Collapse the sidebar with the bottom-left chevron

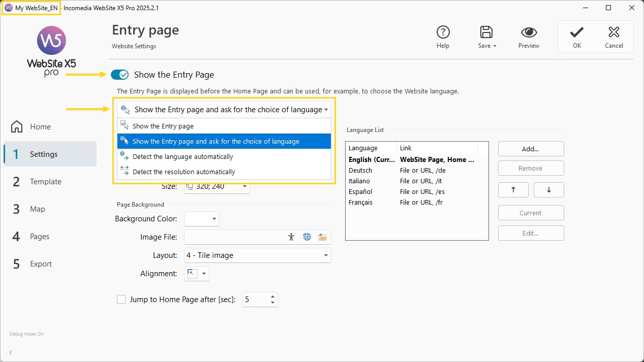(11, 352)
